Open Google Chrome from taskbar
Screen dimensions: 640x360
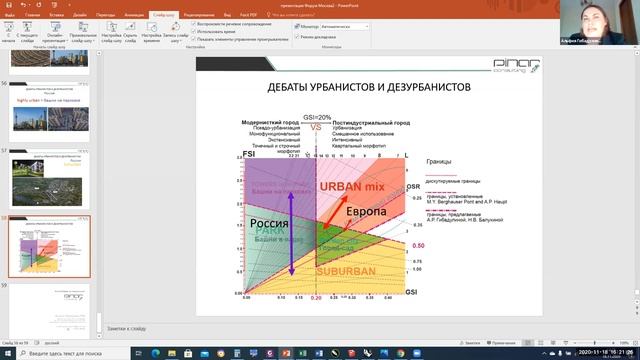pyautogui.click(x=400, y=353)
